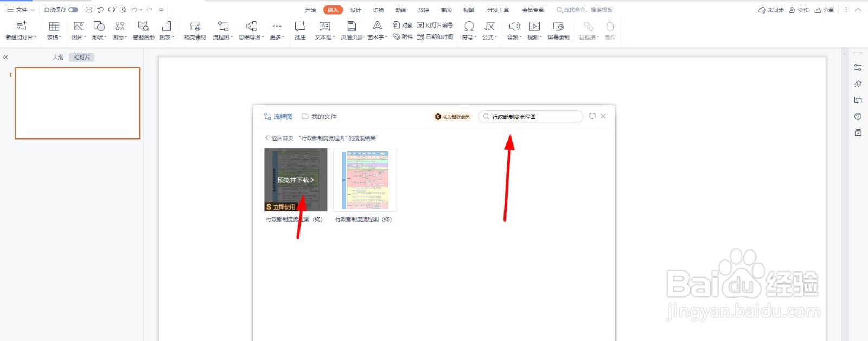Collapse the slide panel with double chevron
Image resolution: width=868 pixels, height=341 pixels.
[x=5, y=57]
